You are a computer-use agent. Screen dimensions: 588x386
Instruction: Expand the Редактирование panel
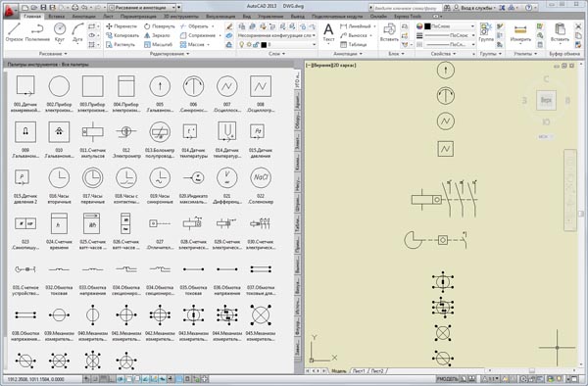(170, 54)
